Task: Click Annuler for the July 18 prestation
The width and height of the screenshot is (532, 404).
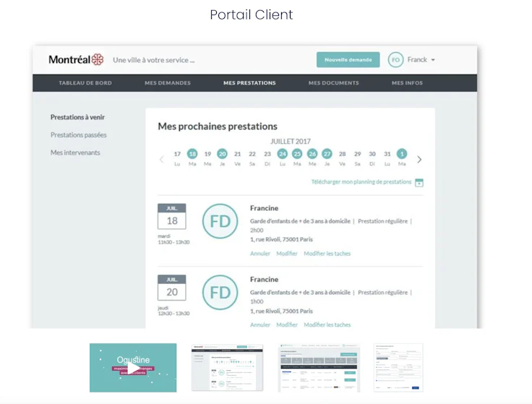Action: click(x=260, y=254)
